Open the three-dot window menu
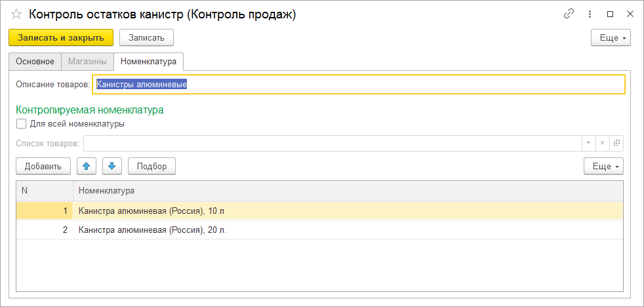Viewport: 644px width, 307px height. (x=590, y=14)
